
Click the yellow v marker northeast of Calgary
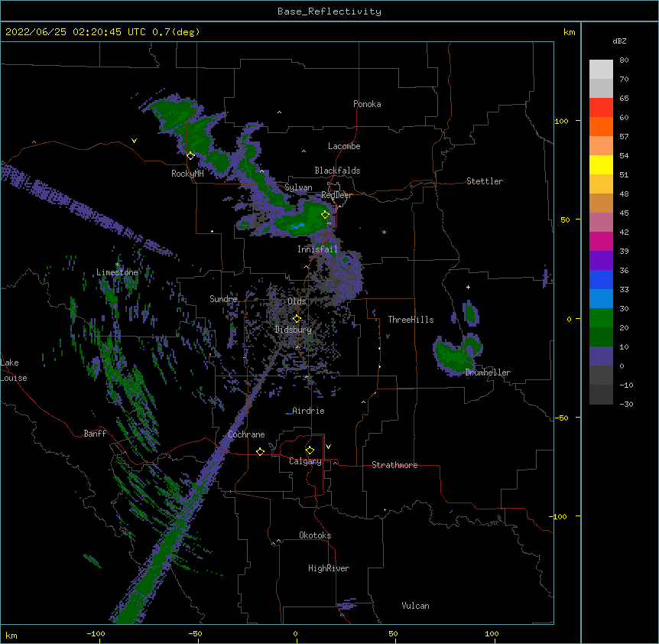[328, 447]
